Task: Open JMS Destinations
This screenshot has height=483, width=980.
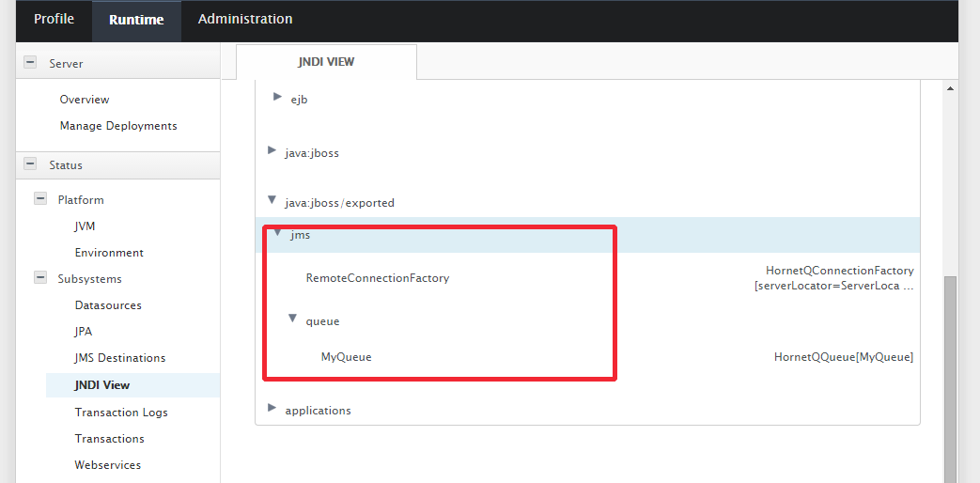Action: coord(120,358)
